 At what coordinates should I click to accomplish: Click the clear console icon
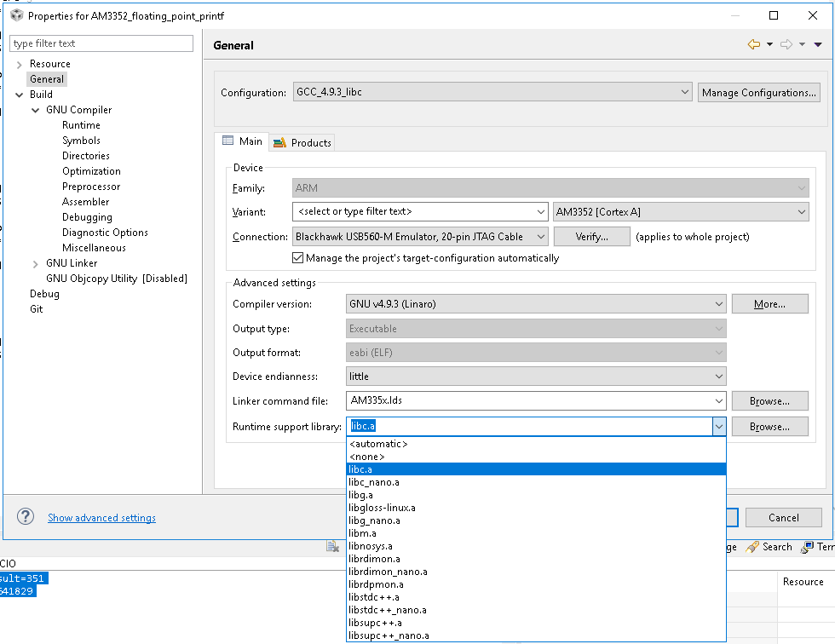point(333,547)
